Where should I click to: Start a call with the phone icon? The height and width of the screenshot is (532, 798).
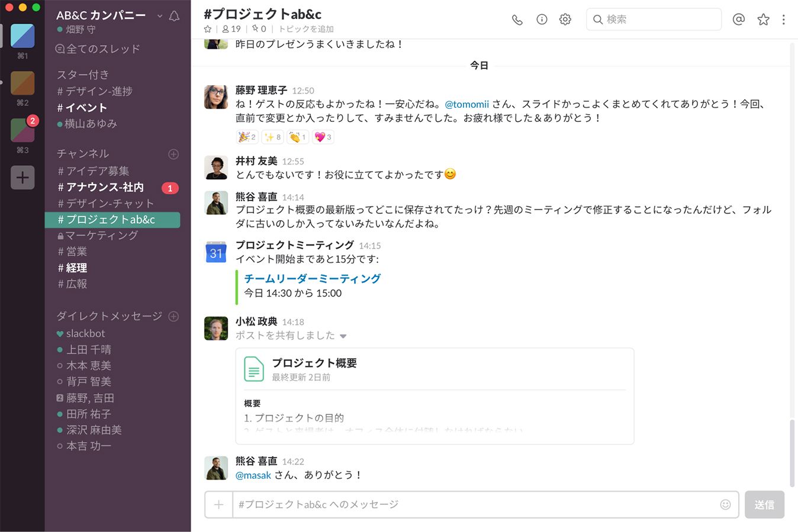click(517, 20)
